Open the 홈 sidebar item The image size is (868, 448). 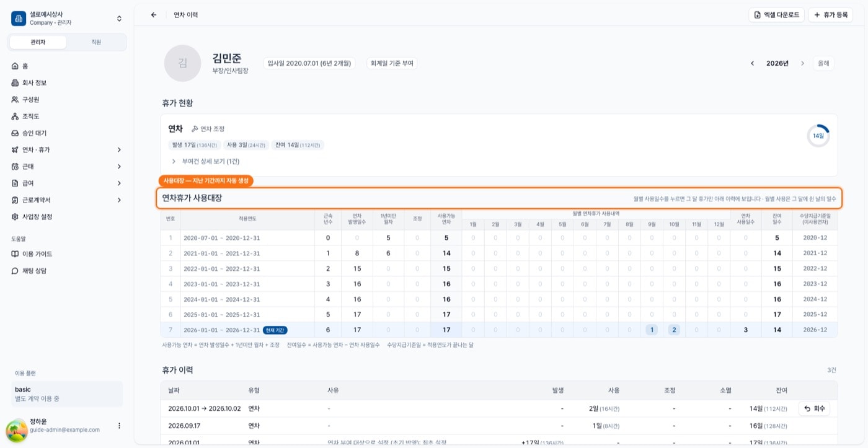pos(67,66)
